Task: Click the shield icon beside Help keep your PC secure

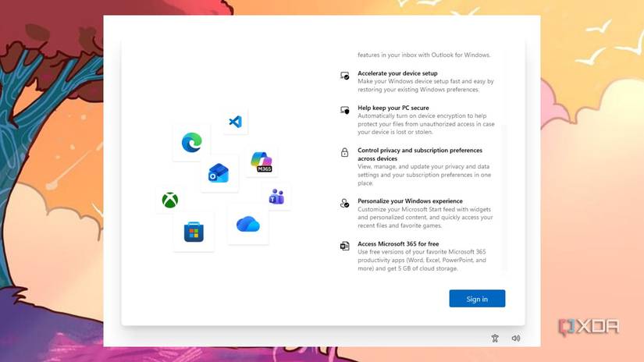Action: click(344, 110)
